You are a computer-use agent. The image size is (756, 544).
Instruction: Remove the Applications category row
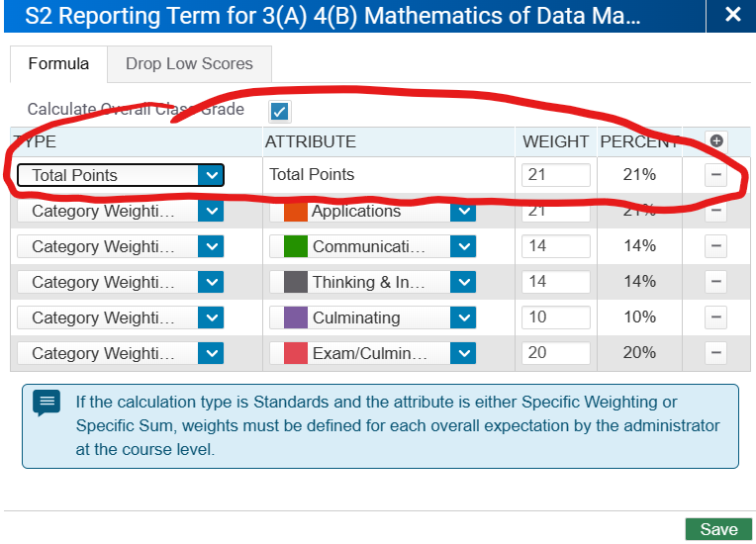coord(716,211)
